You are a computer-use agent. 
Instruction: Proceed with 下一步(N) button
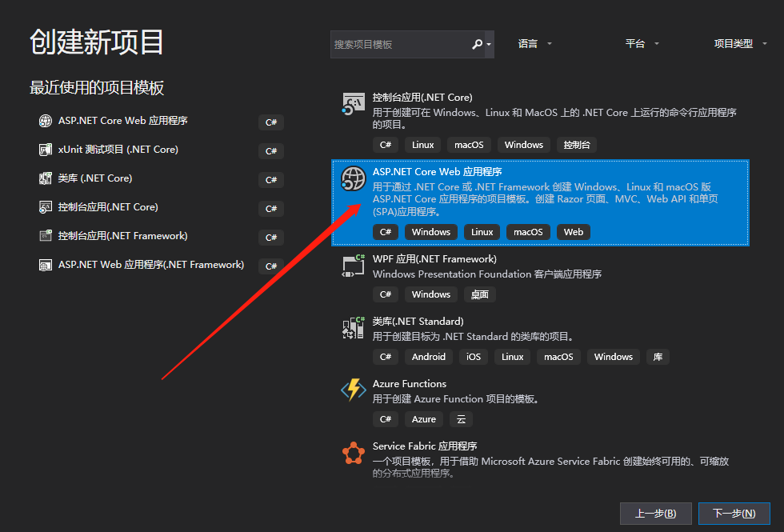pos(734,514)
